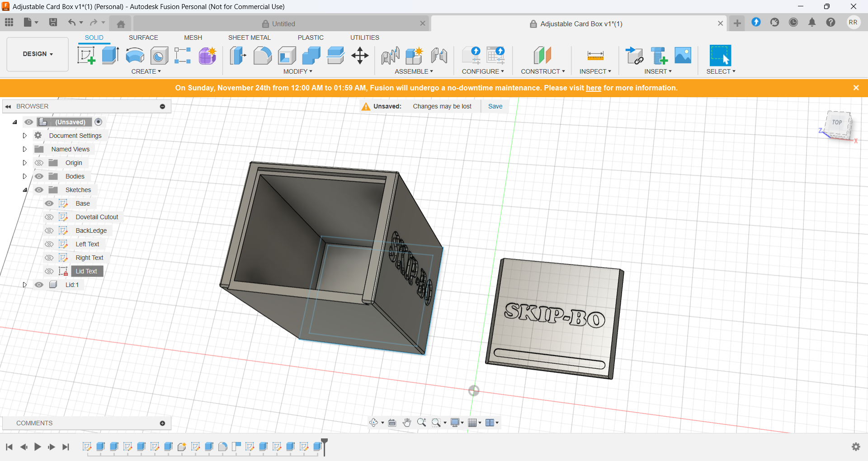Play the timeline history

38,447
